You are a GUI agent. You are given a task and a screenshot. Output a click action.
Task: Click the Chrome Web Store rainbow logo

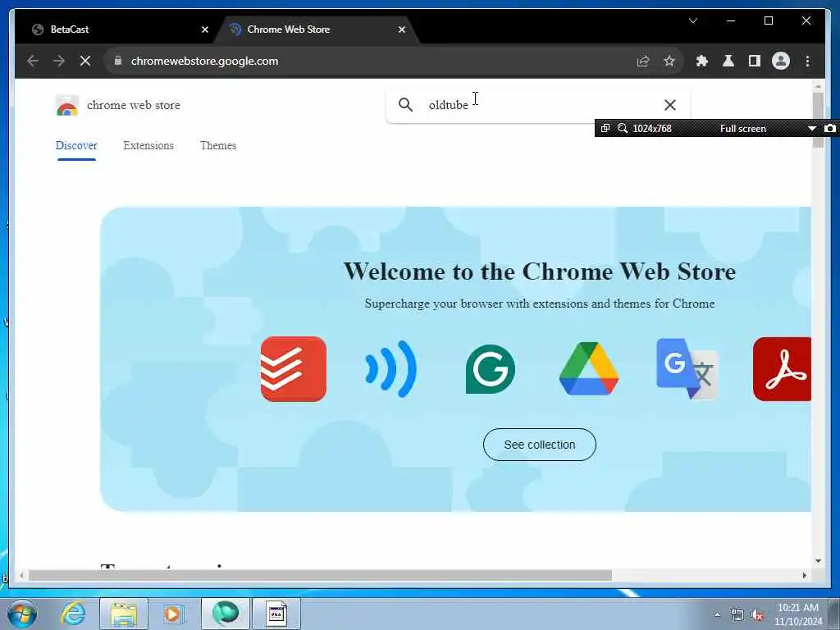click(x=67, y=106)
